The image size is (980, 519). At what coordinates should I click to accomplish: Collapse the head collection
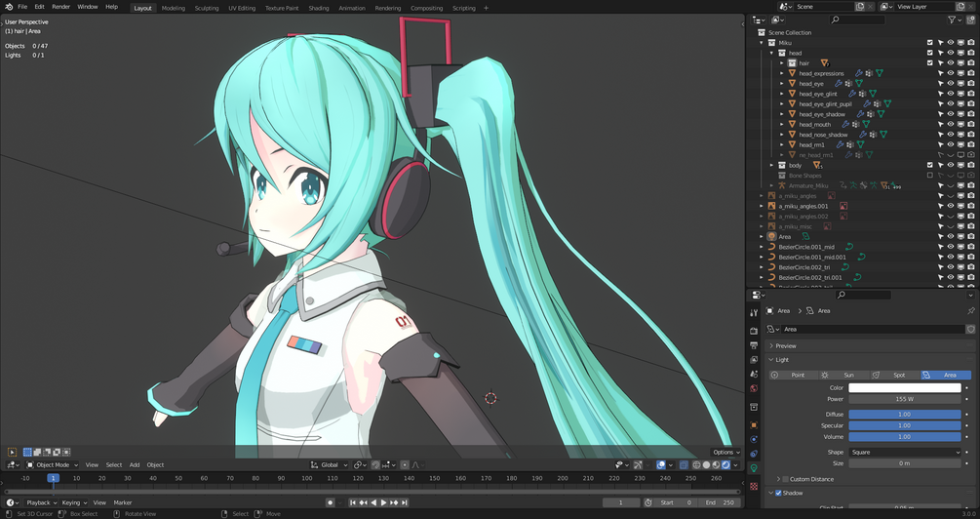[772, 53]
